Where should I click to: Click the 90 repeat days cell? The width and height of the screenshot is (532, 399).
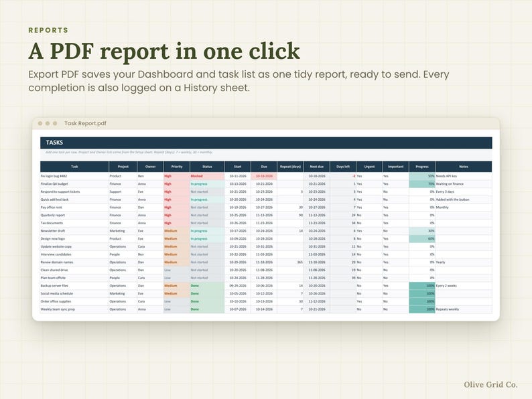290,216
